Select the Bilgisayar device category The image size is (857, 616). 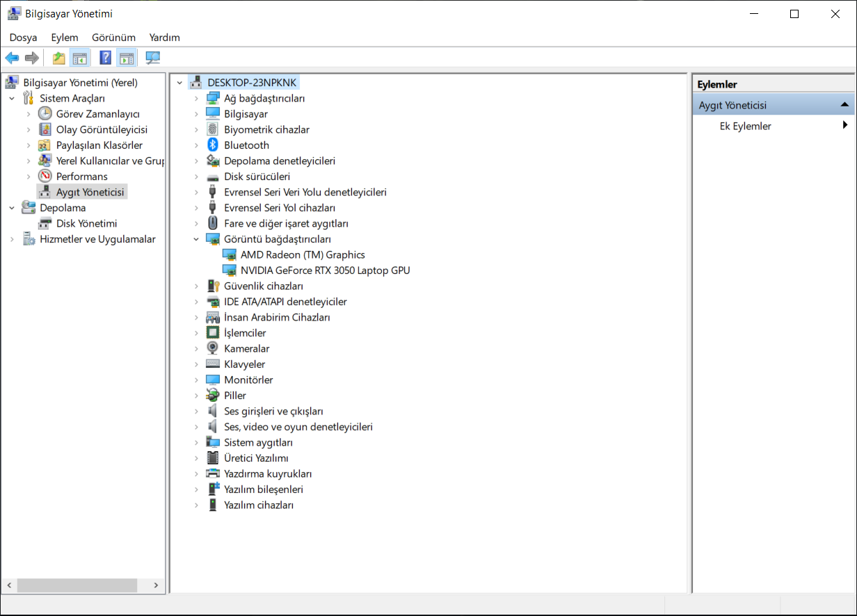[246, 113]
